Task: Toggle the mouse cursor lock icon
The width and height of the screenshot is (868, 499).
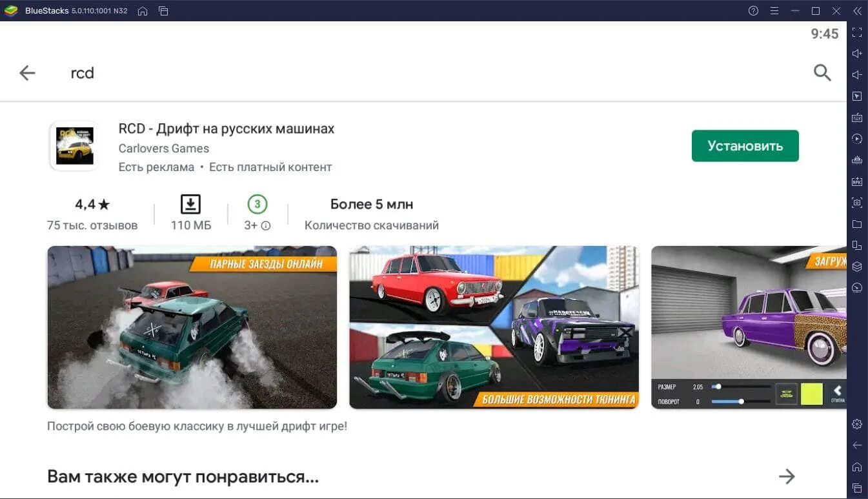Action: click(857, 96)
